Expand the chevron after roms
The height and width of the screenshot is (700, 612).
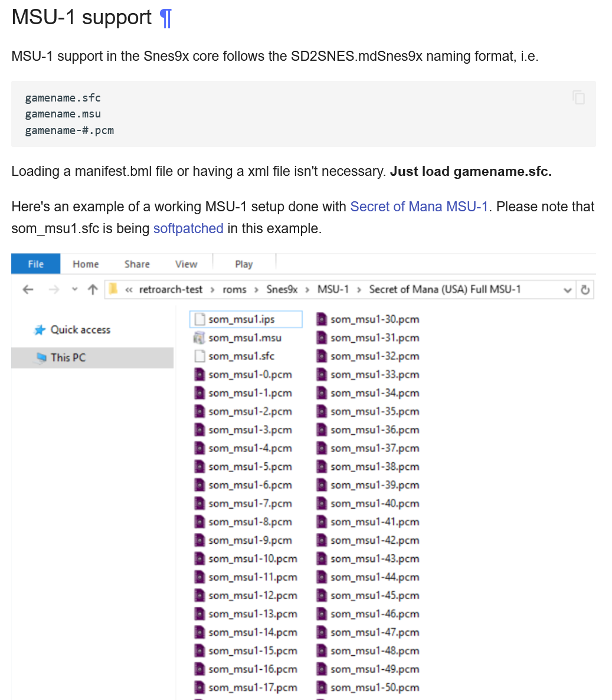coord(256,290)
